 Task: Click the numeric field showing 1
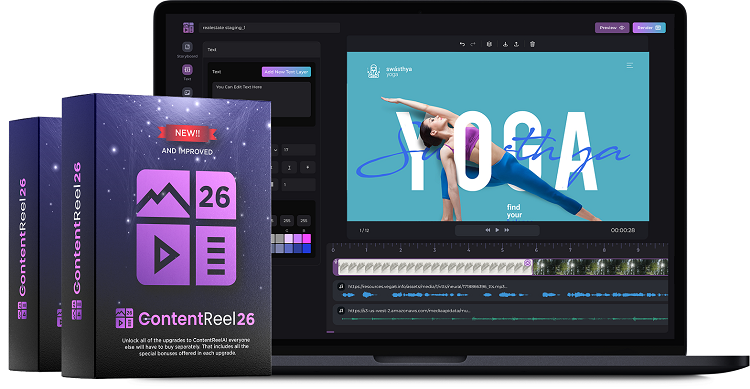point(298,185)
